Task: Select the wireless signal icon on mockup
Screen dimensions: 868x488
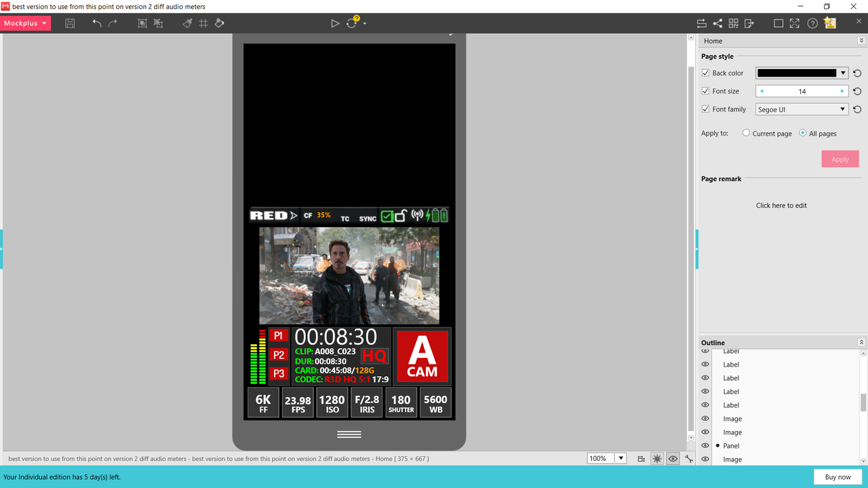Action: click(x=417, y=216)
